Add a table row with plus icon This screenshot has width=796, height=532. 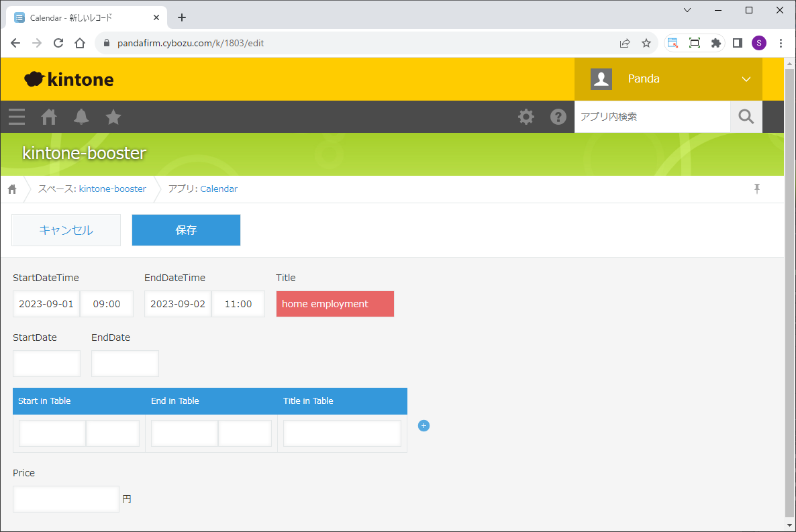click(x=424, y=425)
